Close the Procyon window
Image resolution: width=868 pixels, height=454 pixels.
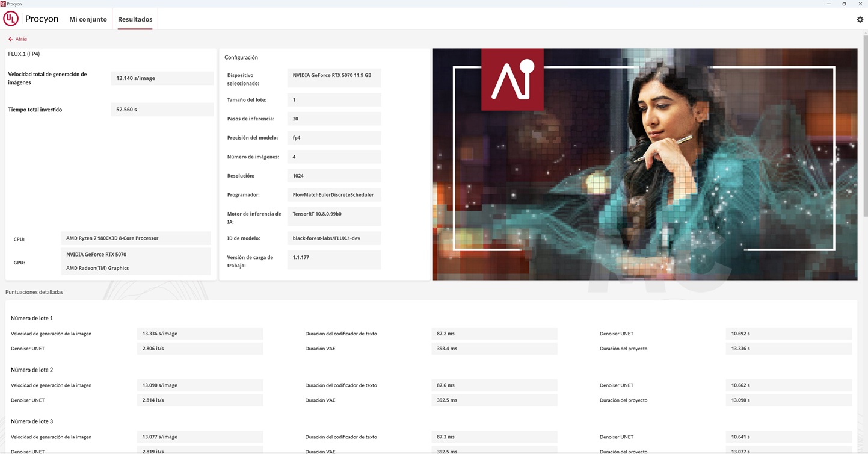point(860,4)
